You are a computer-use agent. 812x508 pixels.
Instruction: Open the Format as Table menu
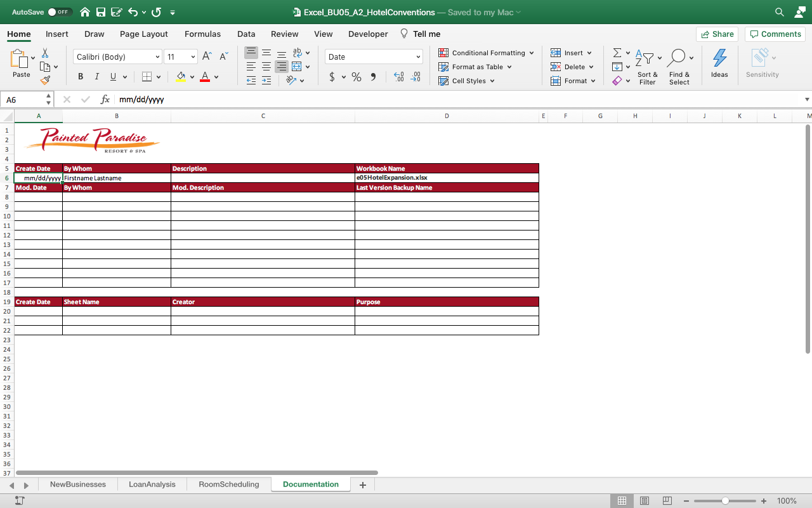[x=475, y=67]
